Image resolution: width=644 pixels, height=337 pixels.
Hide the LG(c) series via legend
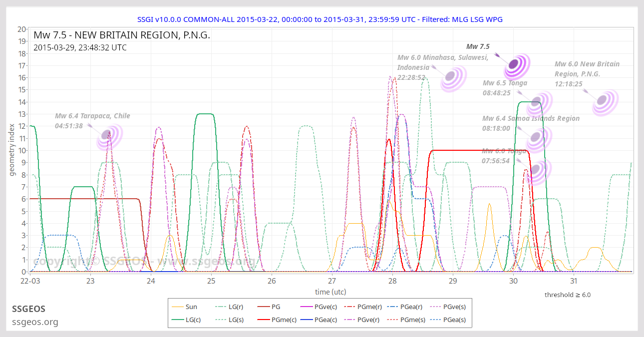(186, 320)
